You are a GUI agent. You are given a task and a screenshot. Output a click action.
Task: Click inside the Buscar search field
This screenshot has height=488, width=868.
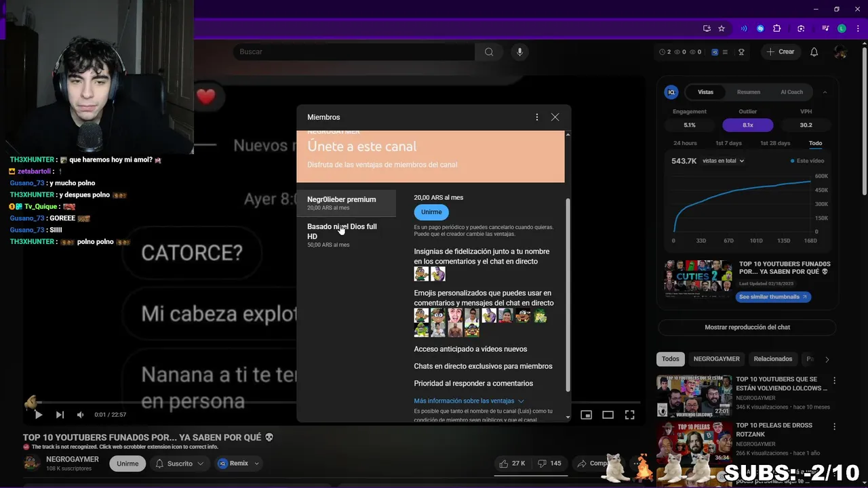pos(353,52)
